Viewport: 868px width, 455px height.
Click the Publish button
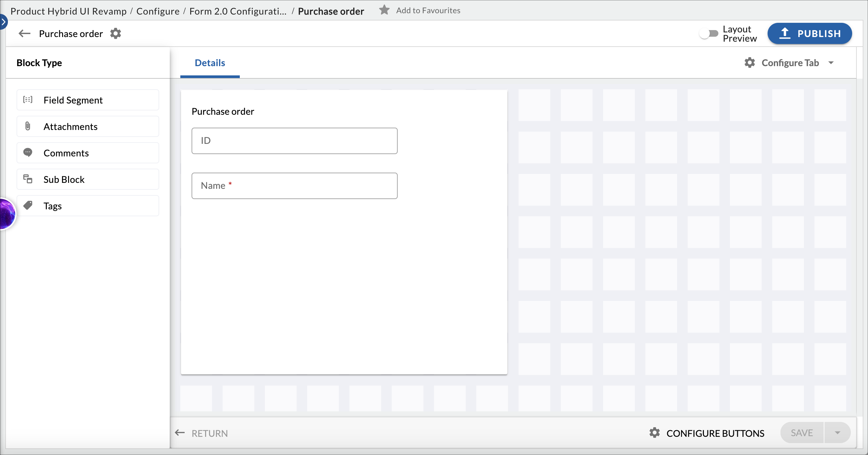tap(810, 33)
